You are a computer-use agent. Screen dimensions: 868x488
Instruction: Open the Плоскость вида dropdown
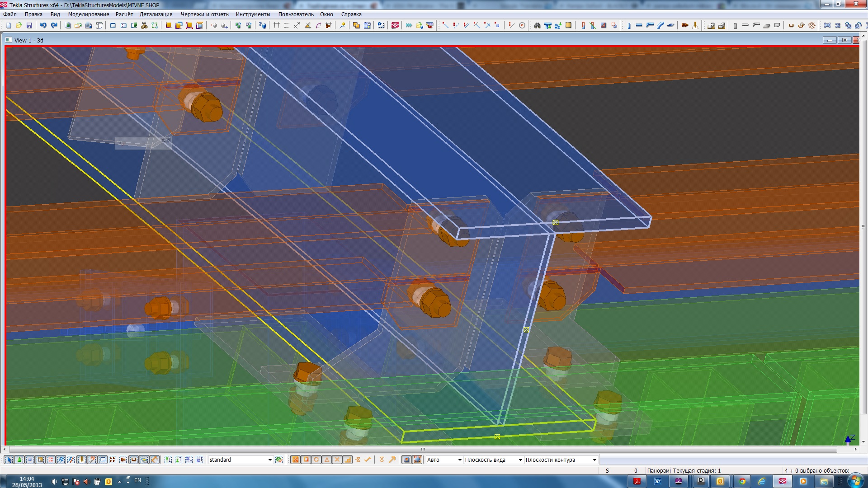[520, 460]
